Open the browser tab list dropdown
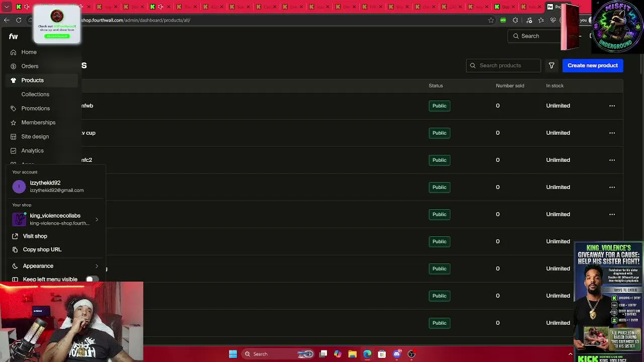 [x=7, y=7]
